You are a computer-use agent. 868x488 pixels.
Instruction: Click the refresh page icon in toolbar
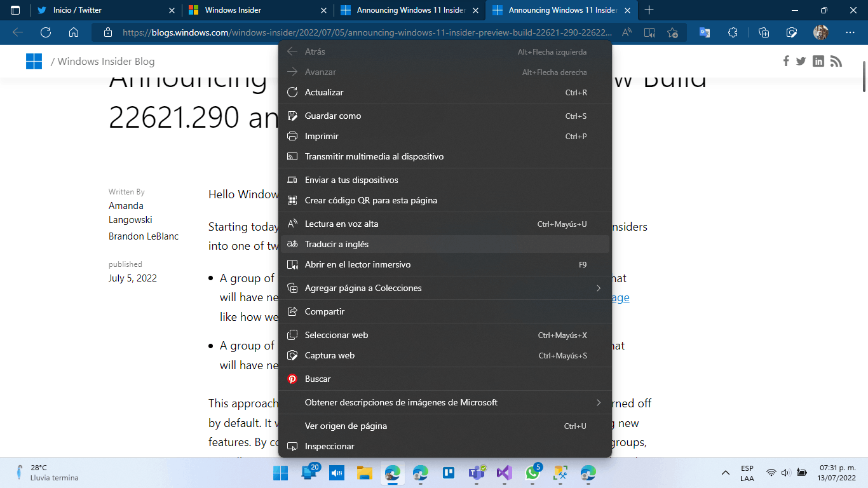(46, 32)
